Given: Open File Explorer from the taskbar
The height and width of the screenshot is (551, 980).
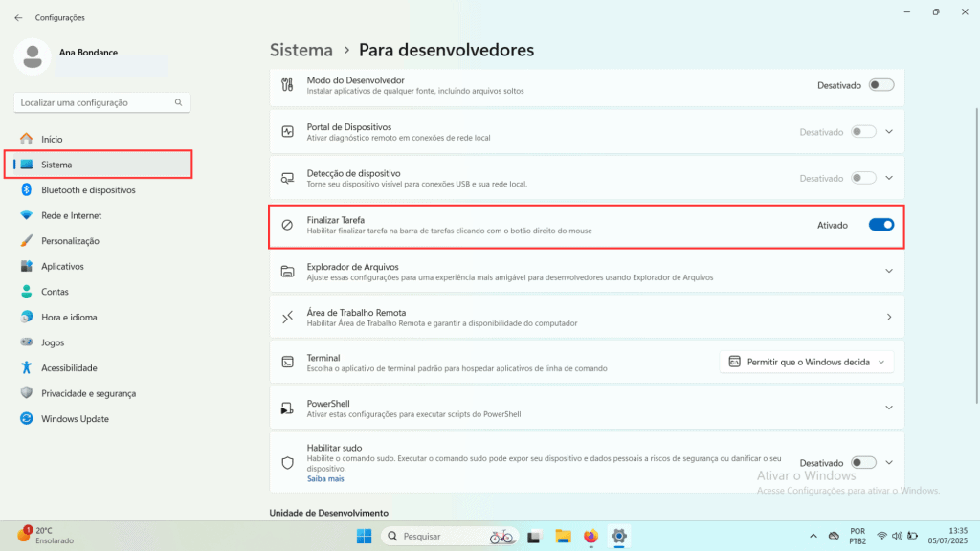Looking at the screenshot, I should tap(563, 536).
